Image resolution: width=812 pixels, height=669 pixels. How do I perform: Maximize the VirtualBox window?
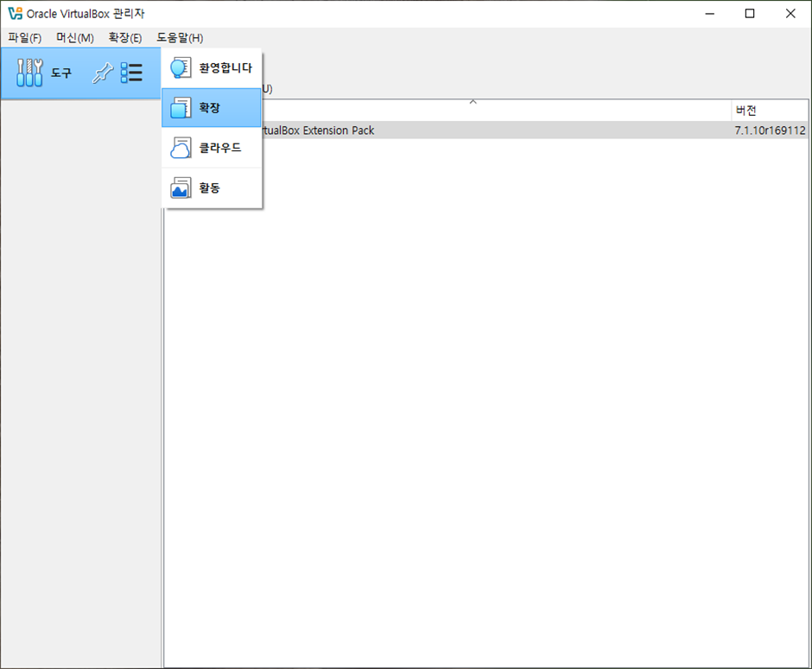tap(749, 14)
